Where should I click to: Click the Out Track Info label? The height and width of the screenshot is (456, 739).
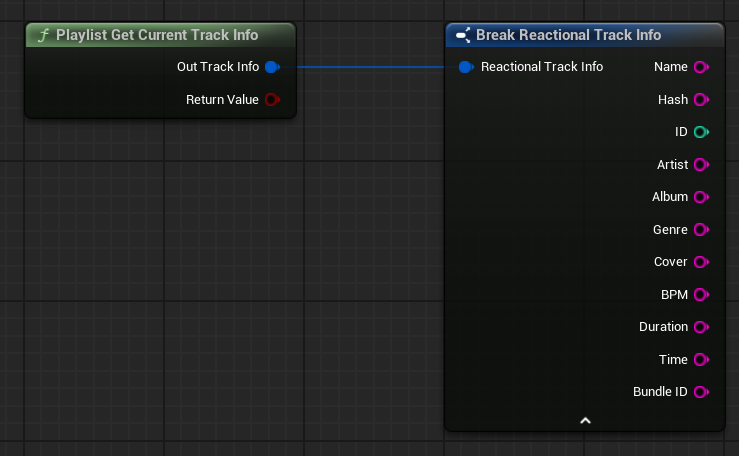218,67
